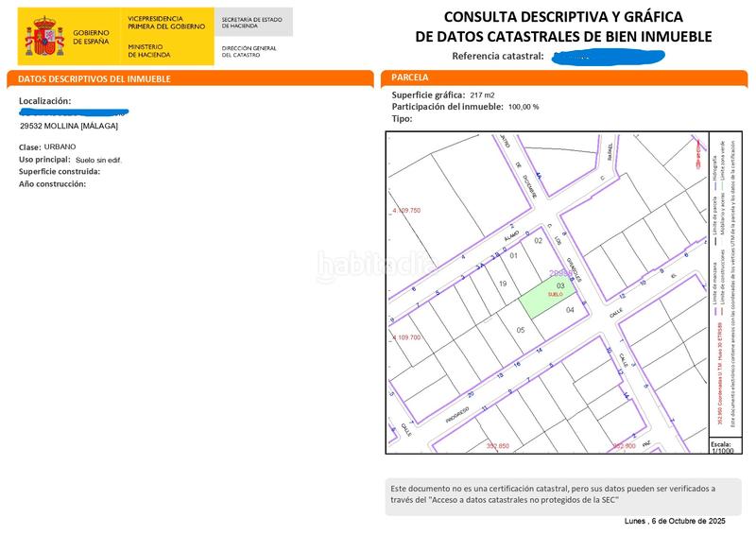Click the 'Tipo:' label
This screenshot has width=756, height=534.
403,119
